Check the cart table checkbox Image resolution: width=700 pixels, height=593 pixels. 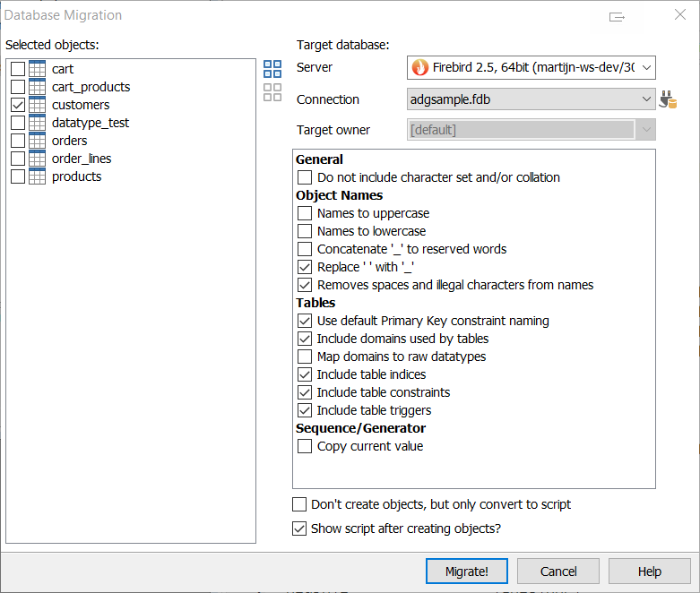click(x=18, y=69)
